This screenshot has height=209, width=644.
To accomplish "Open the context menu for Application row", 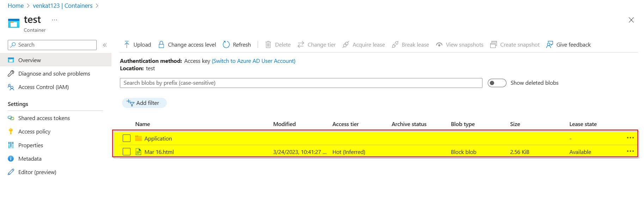I will click(x=630, y=138).
